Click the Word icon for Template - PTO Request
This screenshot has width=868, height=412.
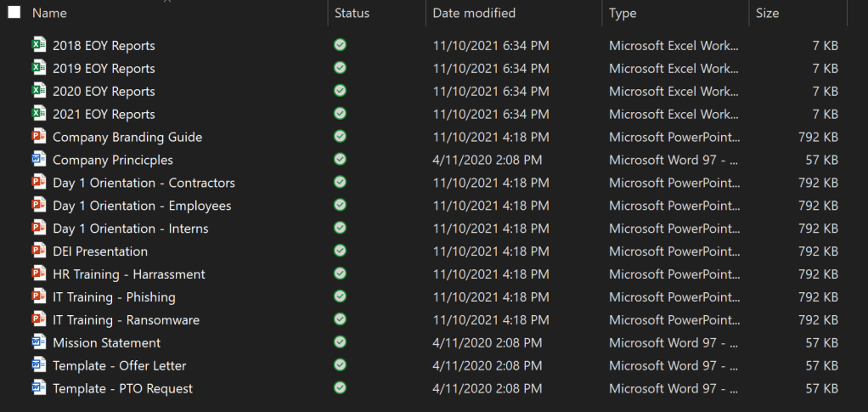click(38, 388)
